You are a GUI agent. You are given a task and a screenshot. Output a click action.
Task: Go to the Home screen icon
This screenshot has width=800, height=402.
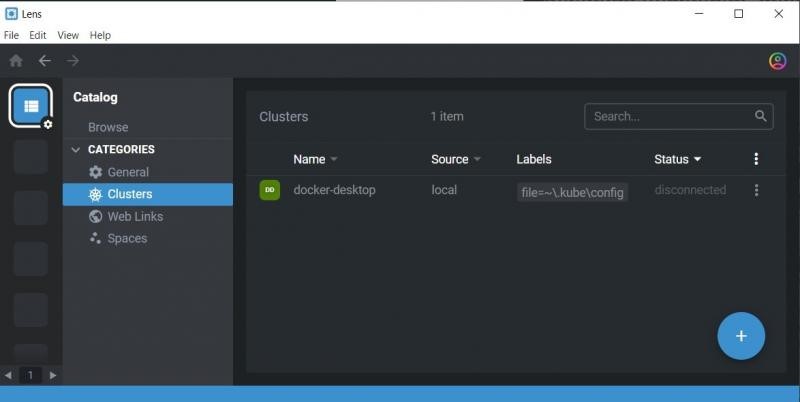click(16, 61)
